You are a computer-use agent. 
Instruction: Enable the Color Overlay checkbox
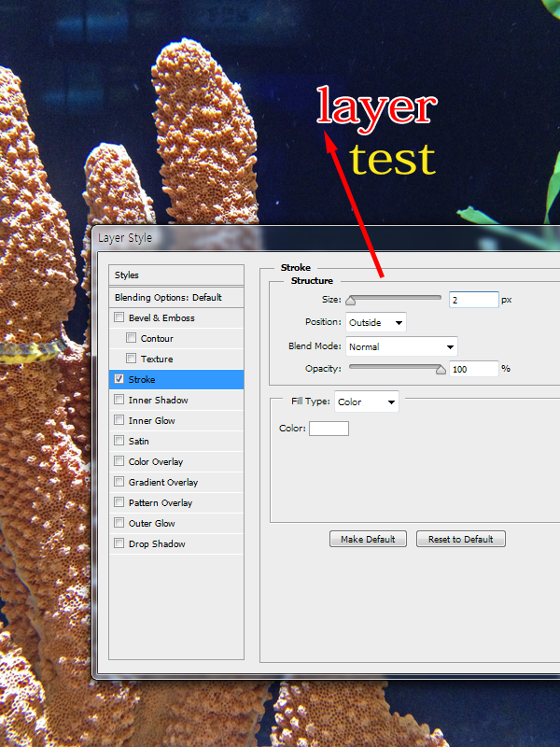[119, 460]
